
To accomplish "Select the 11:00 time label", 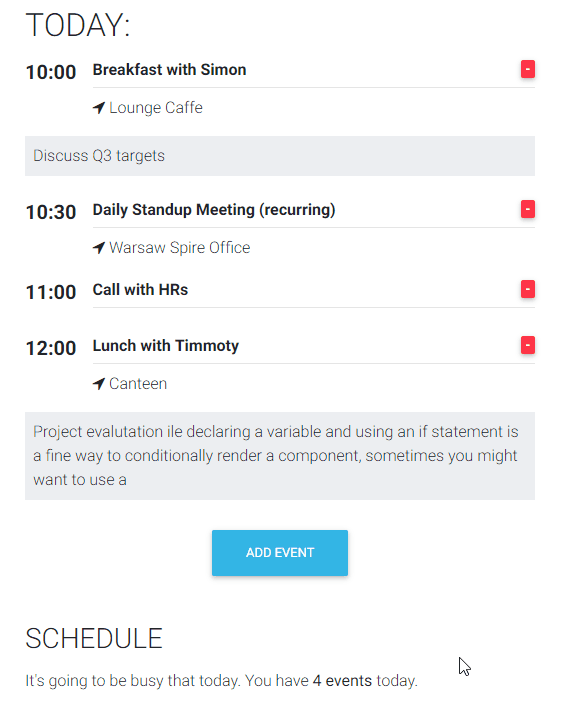I will tap(51, 292).
